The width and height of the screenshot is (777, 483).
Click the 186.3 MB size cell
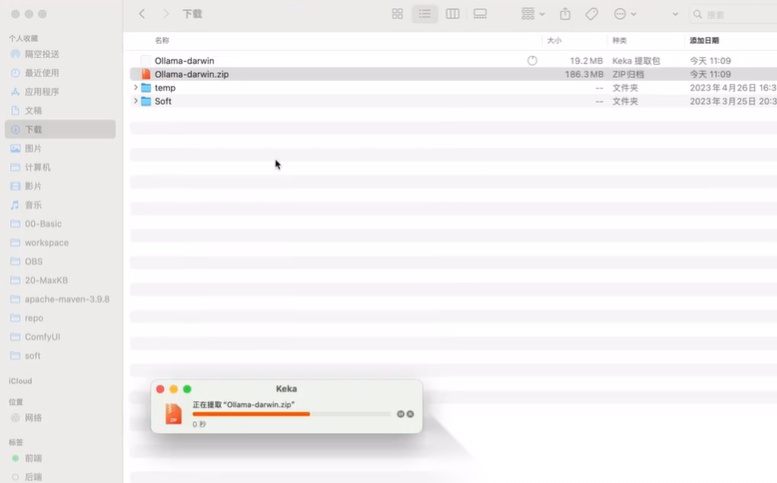(x=584, y=74)
